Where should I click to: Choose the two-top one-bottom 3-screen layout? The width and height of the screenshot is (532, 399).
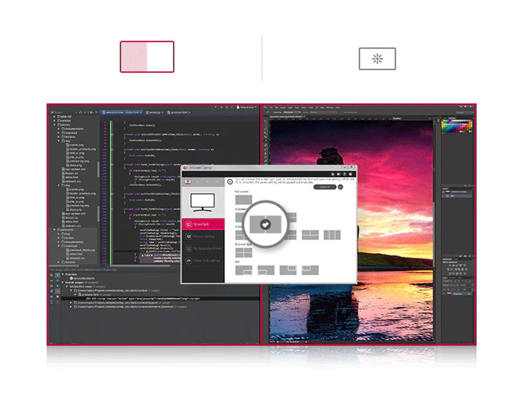coord(310,235)
